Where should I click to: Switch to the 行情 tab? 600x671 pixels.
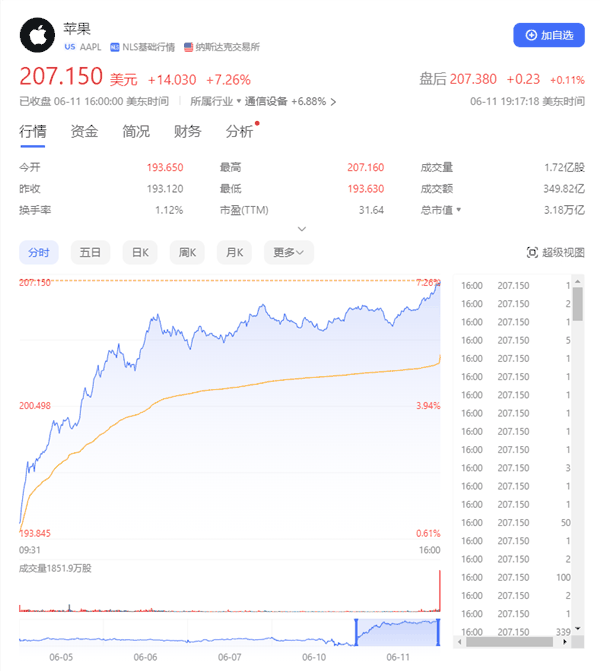click(x=33, y=131)
